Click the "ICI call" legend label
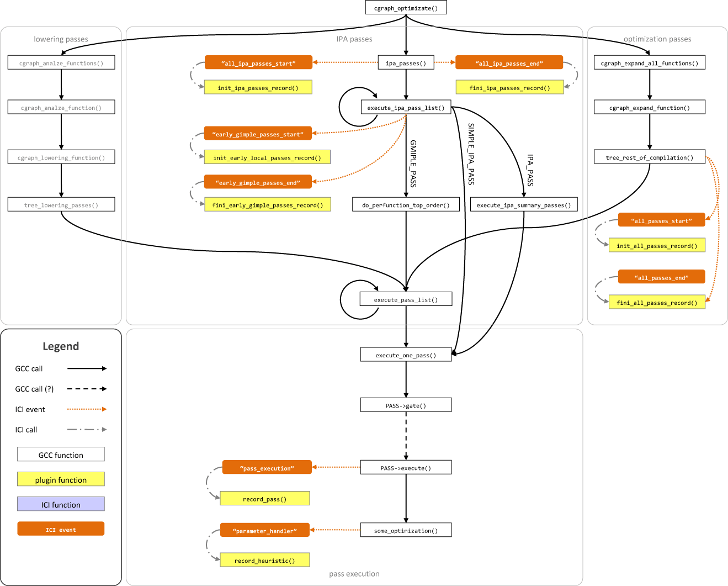Screen dimensions: 728x586 (26, 430)
